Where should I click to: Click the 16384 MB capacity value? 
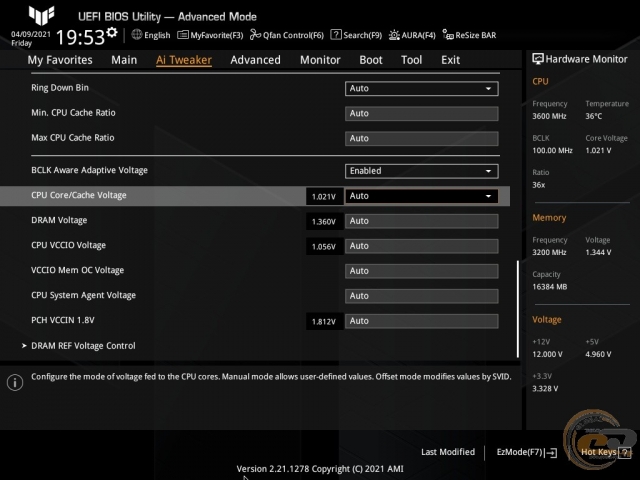[550, 287]
